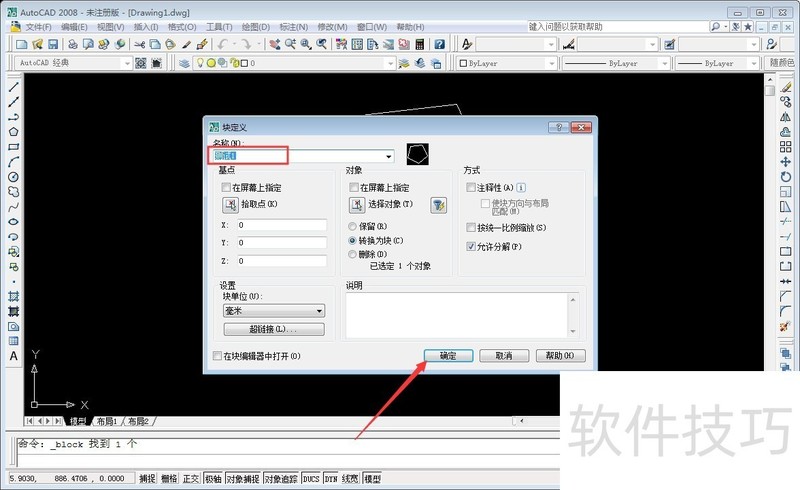The width and height of the screenshot is (800, 490).
Task: Open the dimension style dropdown
Action: pyautogui.click(x=652, y=44)
